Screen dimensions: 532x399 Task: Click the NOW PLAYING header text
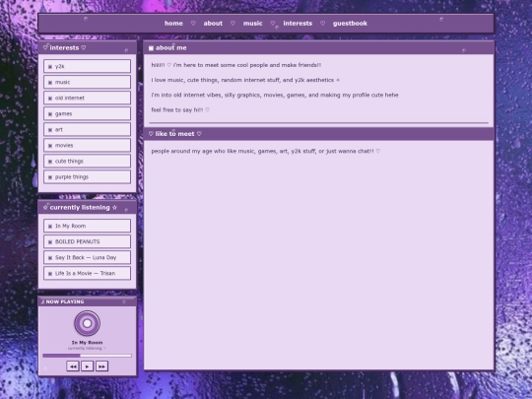[x=65, y=301]
